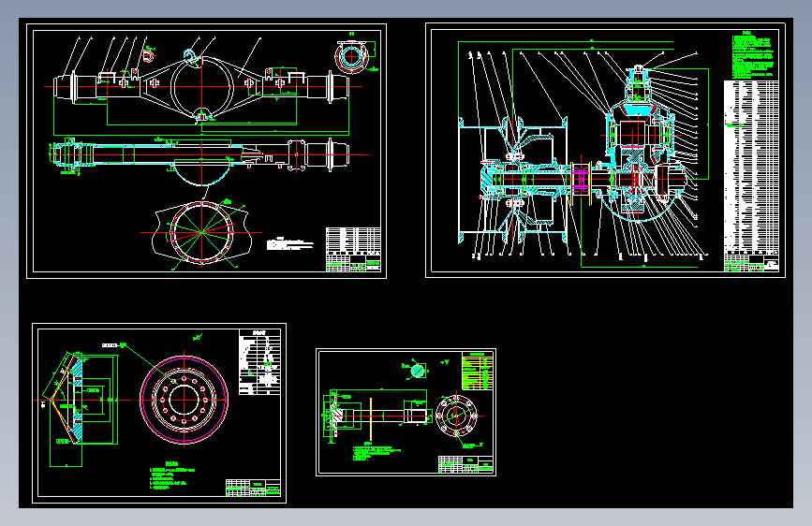The height and width of the screenshot is (526, 812).
Task: Click the magenta coupling flange in the assembly drawing
Action: pos(581,179)
